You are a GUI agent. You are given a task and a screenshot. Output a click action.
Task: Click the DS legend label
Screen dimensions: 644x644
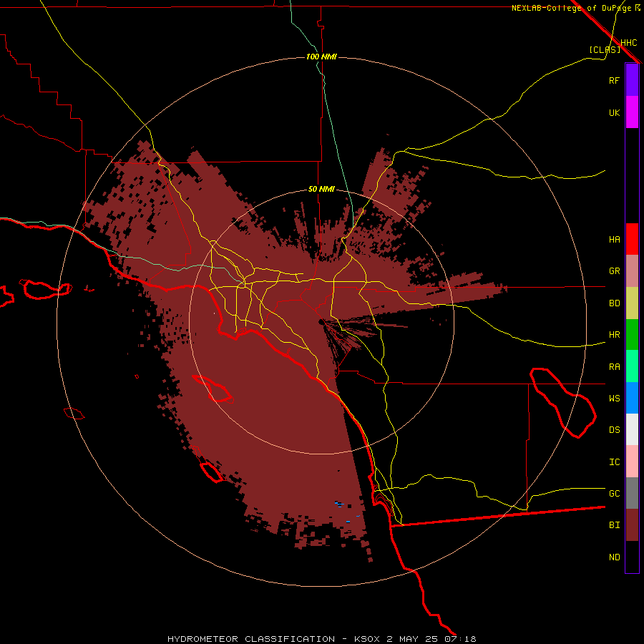614,430
